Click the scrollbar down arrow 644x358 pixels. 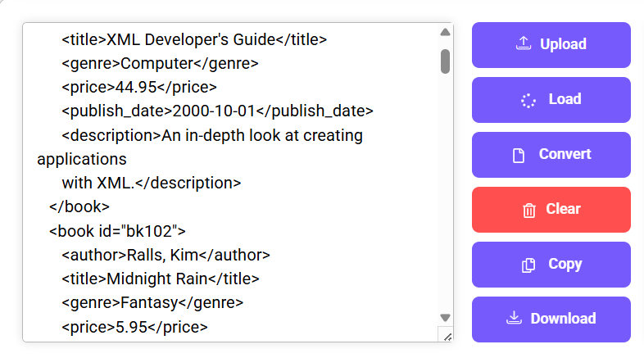pos(445,317)
